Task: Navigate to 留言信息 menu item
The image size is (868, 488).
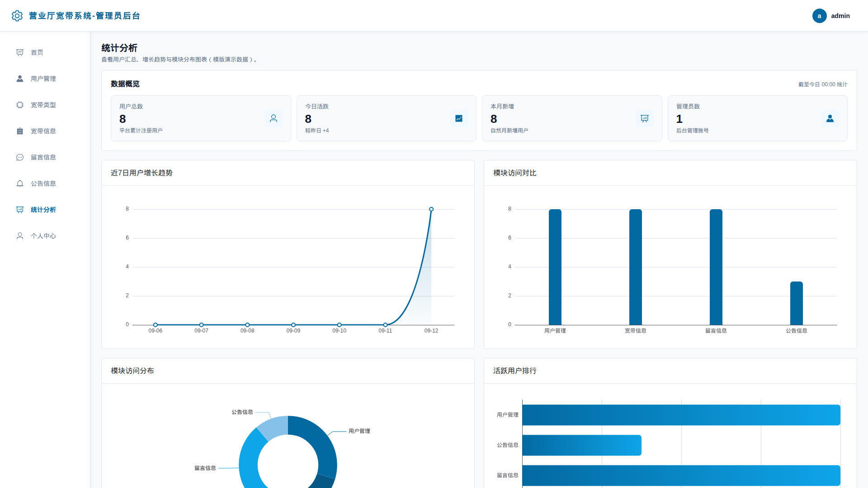Action: coord(45,157)
